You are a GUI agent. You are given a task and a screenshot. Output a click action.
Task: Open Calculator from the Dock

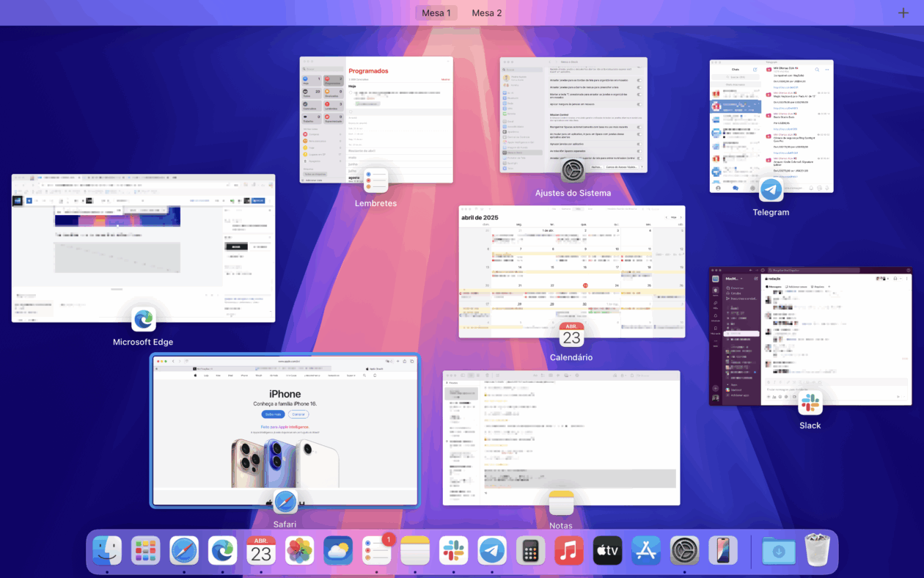coord(531,551)
